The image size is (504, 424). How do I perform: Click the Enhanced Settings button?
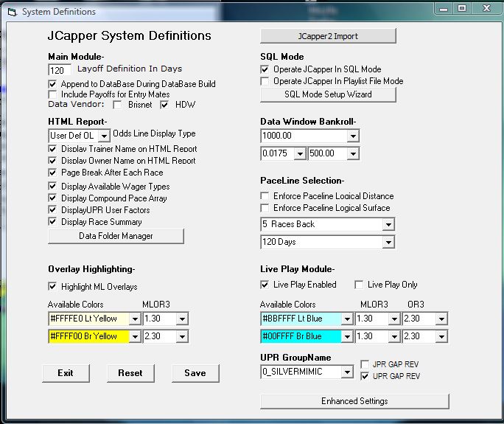click(354, 401)
